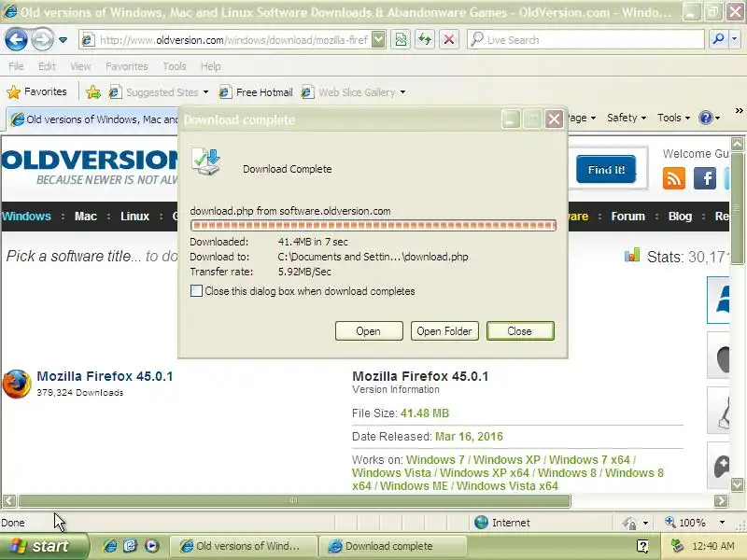This screenshot has width=747, height=560.
Task: Select the Mac navigation tab
Action: pyautogui.click(x=86, y=217)
